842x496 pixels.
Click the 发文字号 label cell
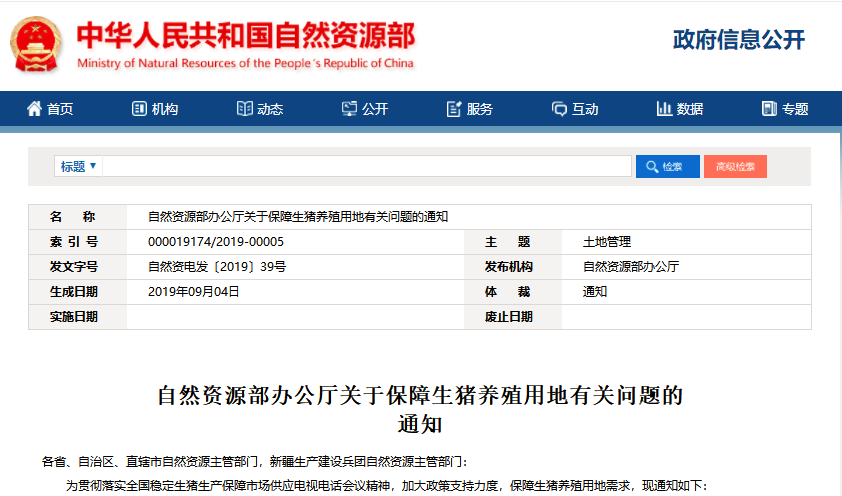(x=78, y=267)
